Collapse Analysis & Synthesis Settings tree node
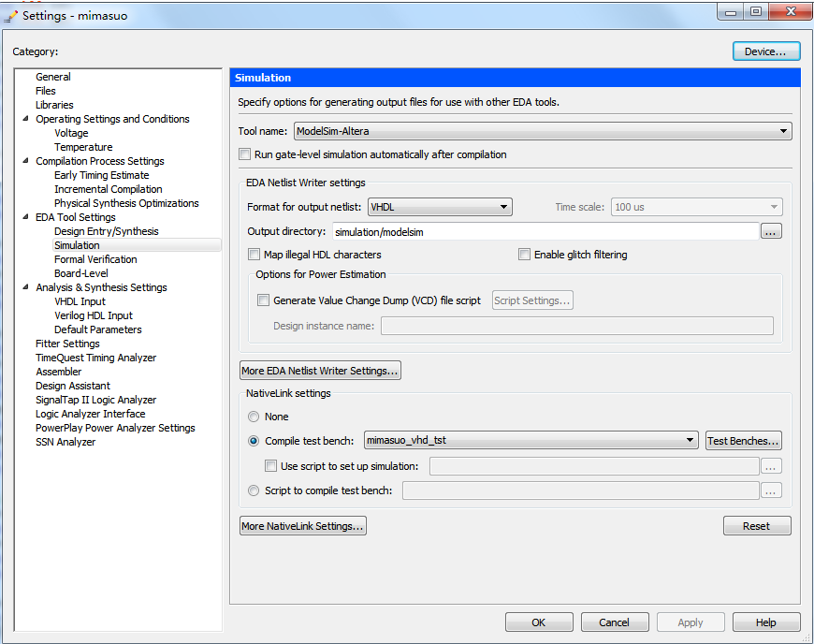 tap(25, 286)
